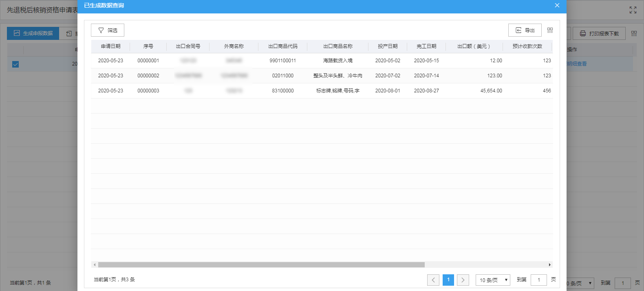Click the 生成申报数据 tab button
Screen dimensions: 644x291
point(33,33)
